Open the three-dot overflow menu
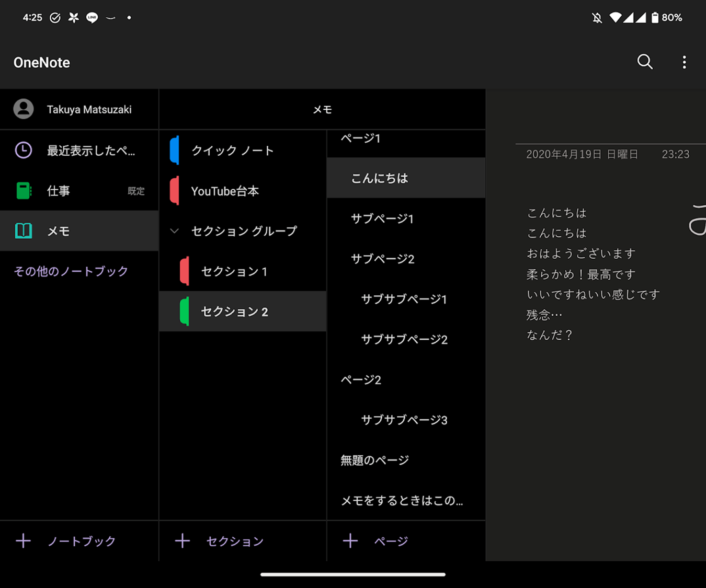Screen dimensions: 706x588 684,62
